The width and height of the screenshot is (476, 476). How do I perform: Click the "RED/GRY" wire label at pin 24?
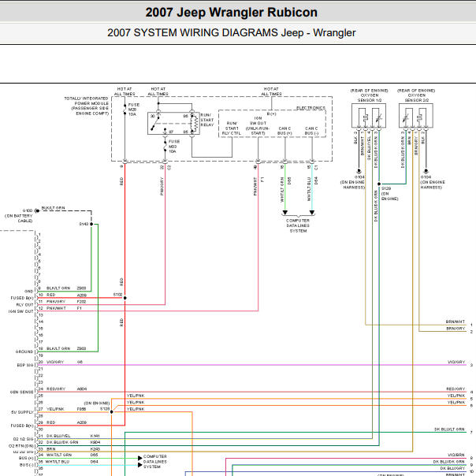tap(56, 389)
